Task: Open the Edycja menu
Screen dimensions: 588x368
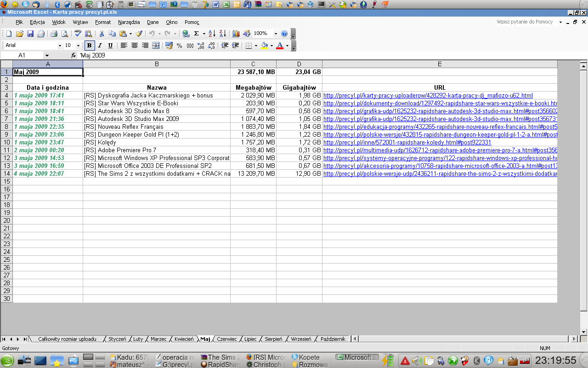Action: pyautogui.click(x=37, y=22)
